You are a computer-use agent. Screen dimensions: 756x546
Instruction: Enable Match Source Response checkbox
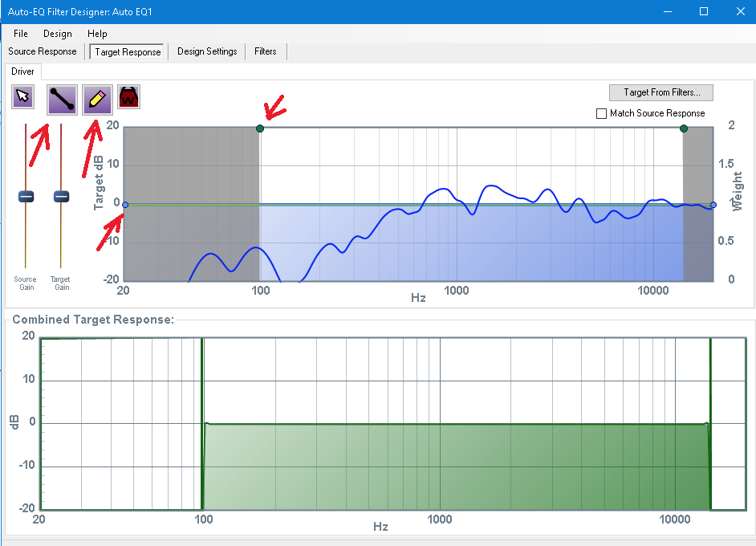point(602,114)
